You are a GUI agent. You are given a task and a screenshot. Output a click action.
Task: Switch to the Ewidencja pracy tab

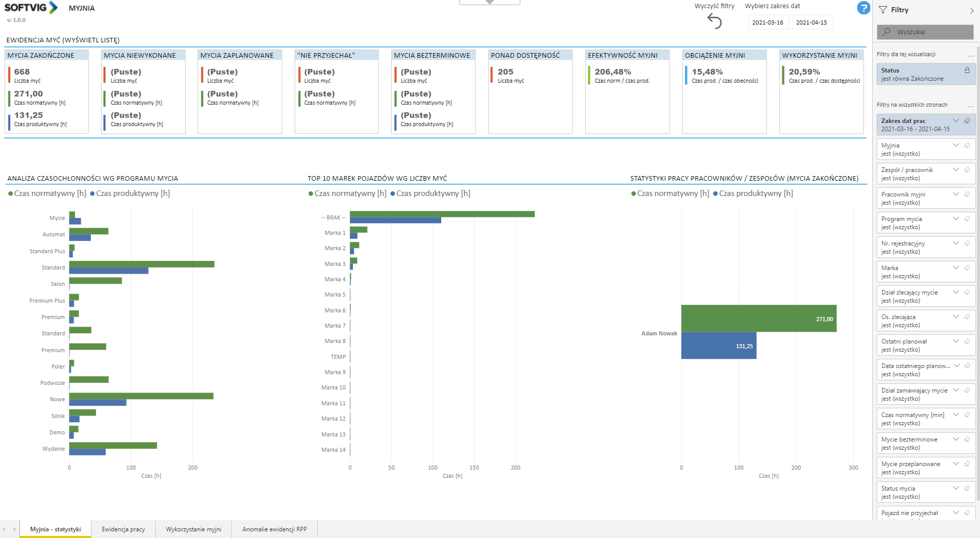[123, 529]
